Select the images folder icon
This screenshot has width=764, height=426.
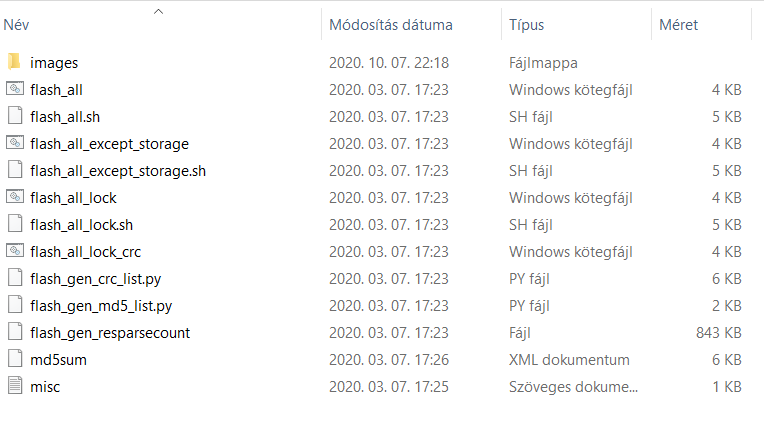[15, 62]
